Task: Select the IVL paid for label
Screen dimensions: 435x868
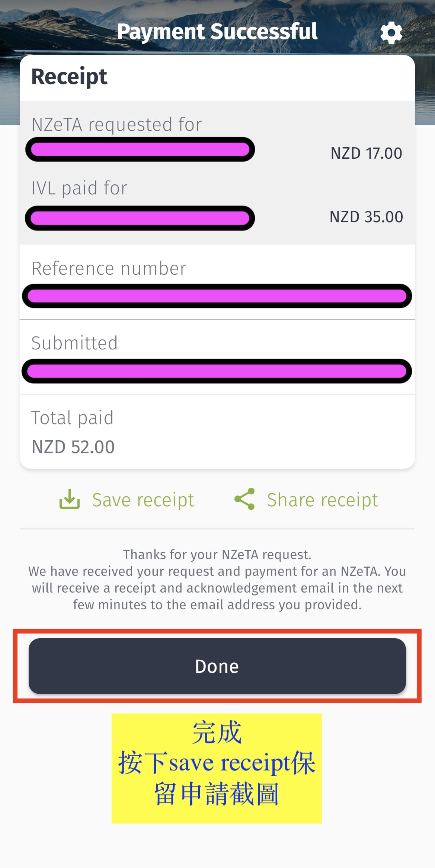Action: (79, 188)
